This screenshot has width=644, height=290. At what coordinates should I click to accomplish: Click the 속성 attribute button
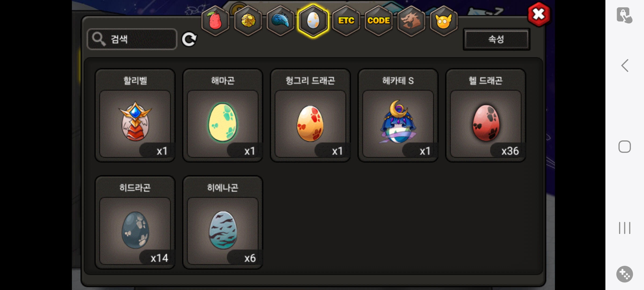(x=496, y=39)
